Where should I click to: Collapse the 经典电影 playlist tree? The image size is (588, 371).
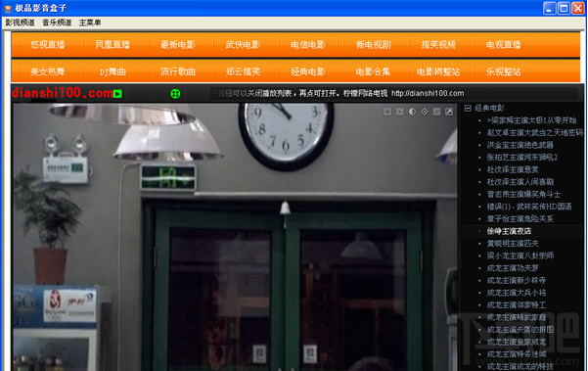(468, 109)
